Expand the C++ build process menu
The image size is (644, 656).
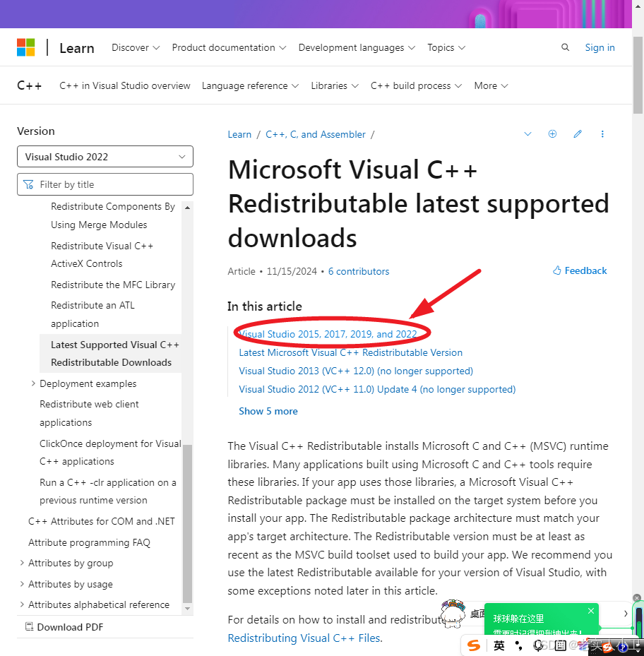click(416, 85)
